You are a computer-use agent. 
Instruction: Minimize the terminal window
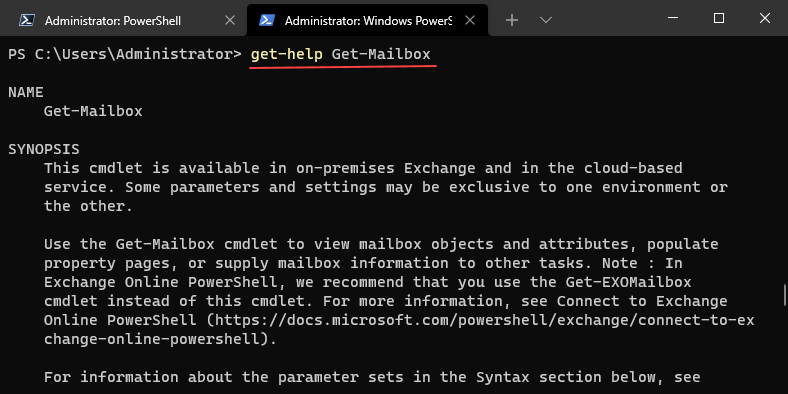pos(673,18)
